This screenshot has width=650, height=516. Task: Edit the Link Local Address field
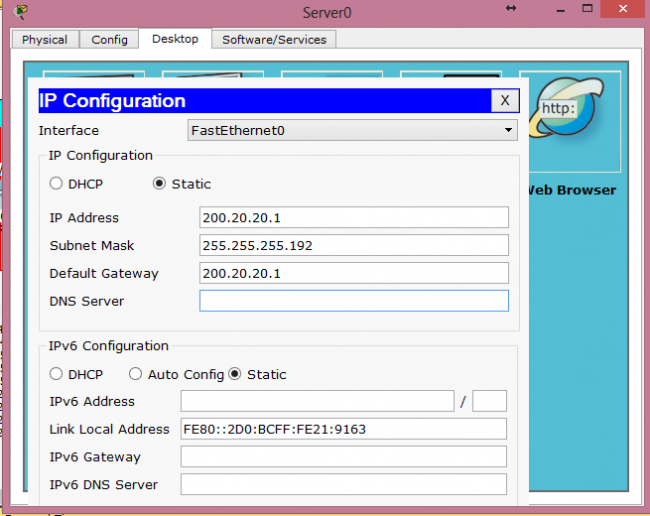coord(343,429)
